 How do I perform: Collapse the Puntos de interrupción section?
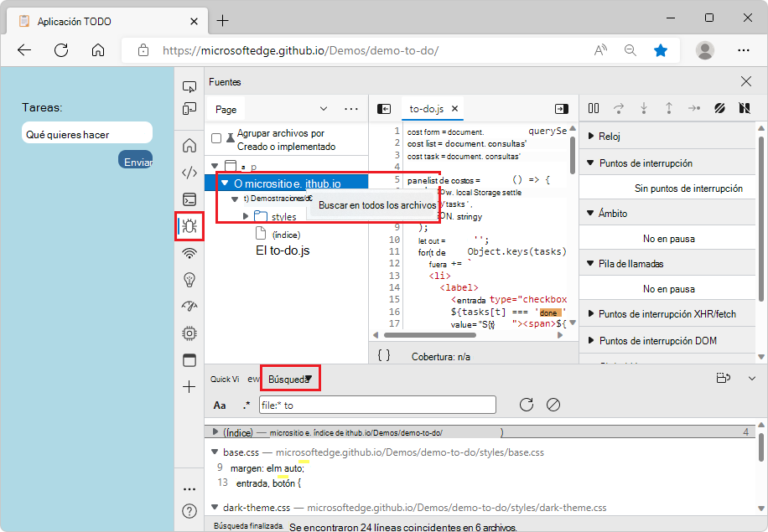click(x=590, y=163)
